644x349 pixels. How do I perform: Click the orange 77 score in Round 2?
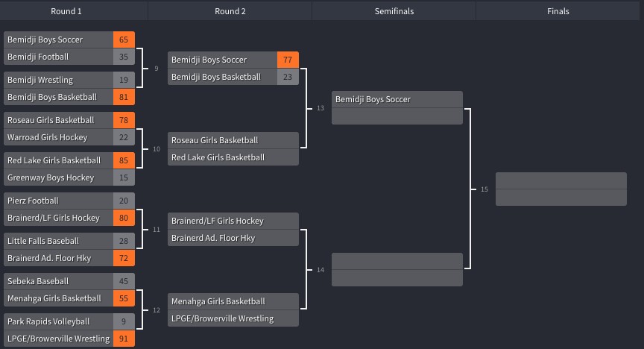[288, 60]
